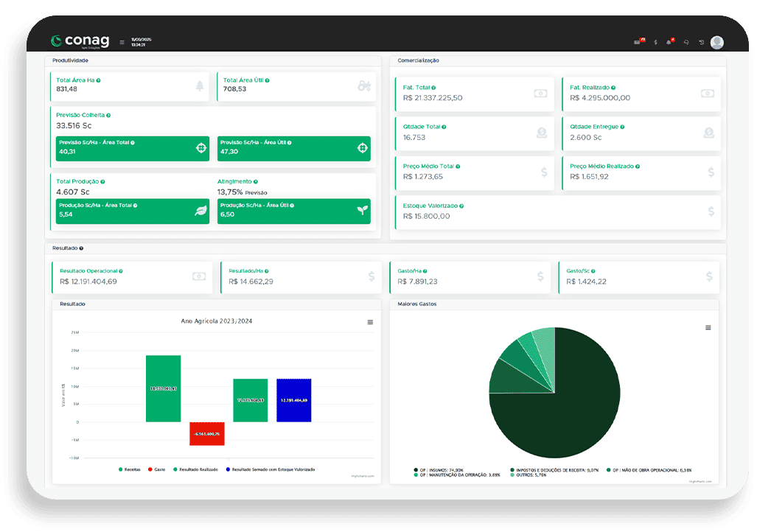The height and width of the screenshot is (532, 757).
Task: Click the notification bell icon
Action: click(x=669, y=42)
